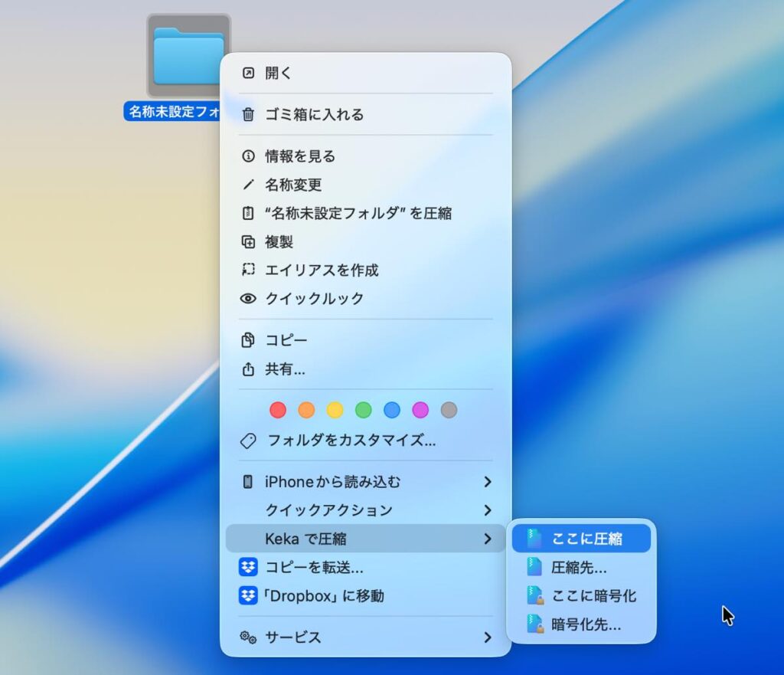Click the tag icon beside フォルダをカスタマイズ
The width and height of the screenshot is (784, 675).
pos(248,441)
